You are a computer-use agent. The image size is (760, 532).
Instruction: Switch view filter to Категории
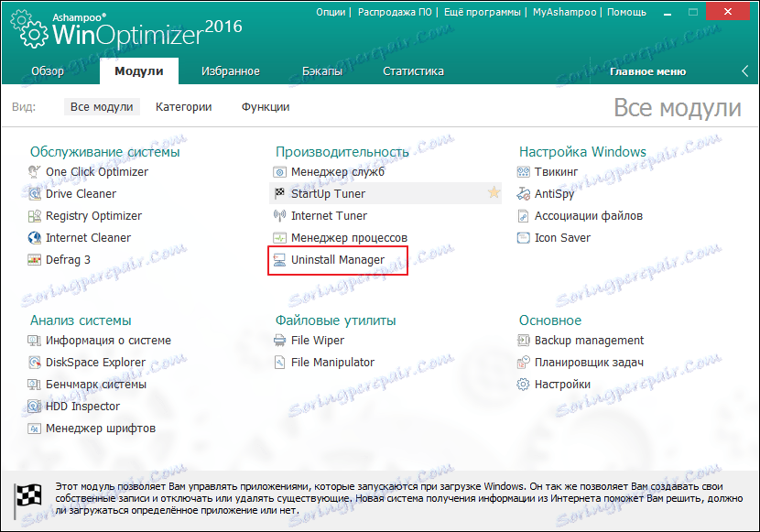coord(183,106)
